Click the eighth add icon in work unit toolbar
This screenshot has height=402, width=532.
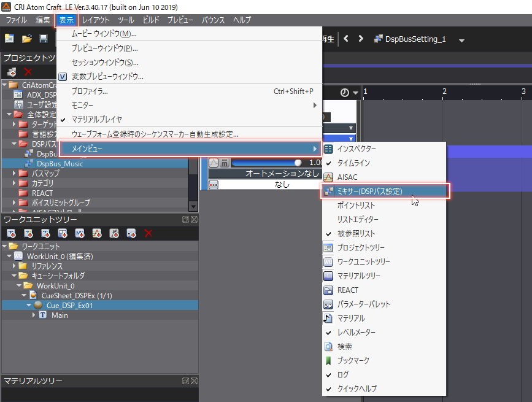131,233
